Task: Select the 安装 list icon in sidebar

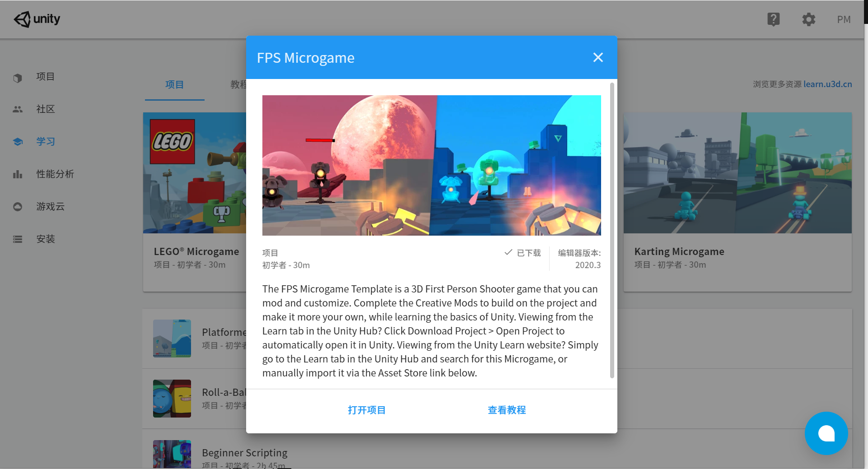Action: click(x=18, y=239)
